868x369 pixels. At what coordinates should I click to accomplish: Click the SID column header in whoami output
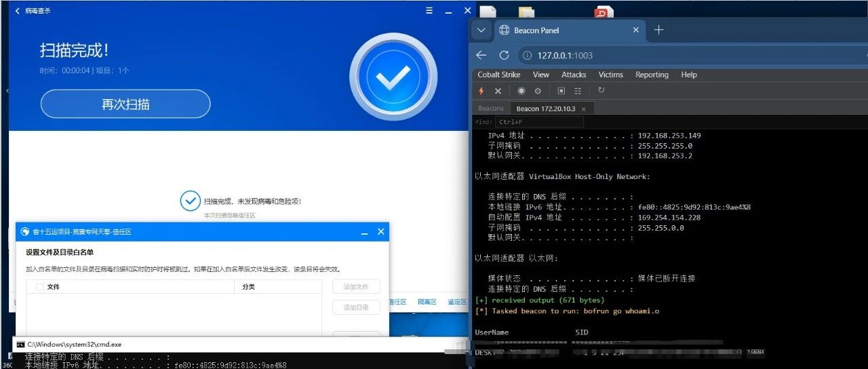click(582, 332)
